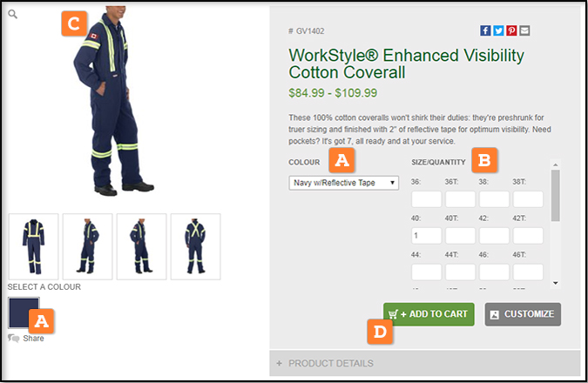Email this product using envelope icon
Viewport: 588px width, 383px height.
524,30
